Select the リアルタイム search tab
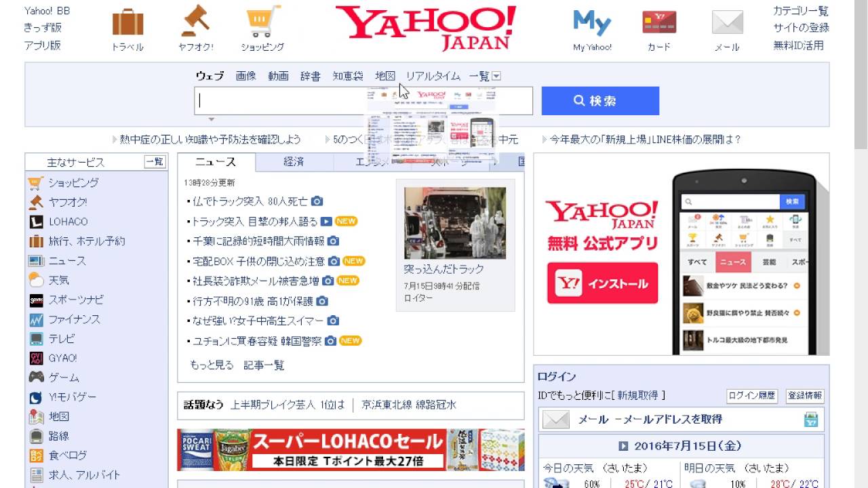 (433, 76)
